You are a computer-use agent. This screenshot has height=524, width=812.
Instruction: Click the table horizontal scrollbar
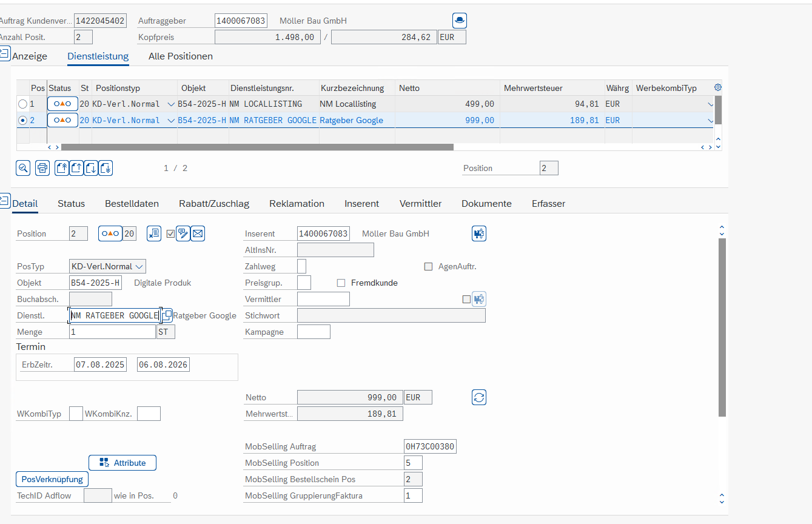pyautogui.click(x=257, y=147)
